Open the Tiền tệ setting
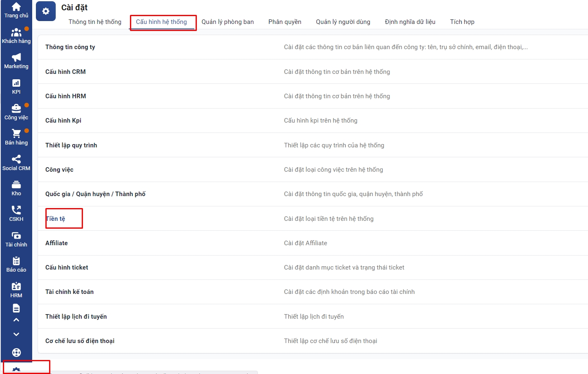Screen dimensions: 588x374 tap(56, 219)
